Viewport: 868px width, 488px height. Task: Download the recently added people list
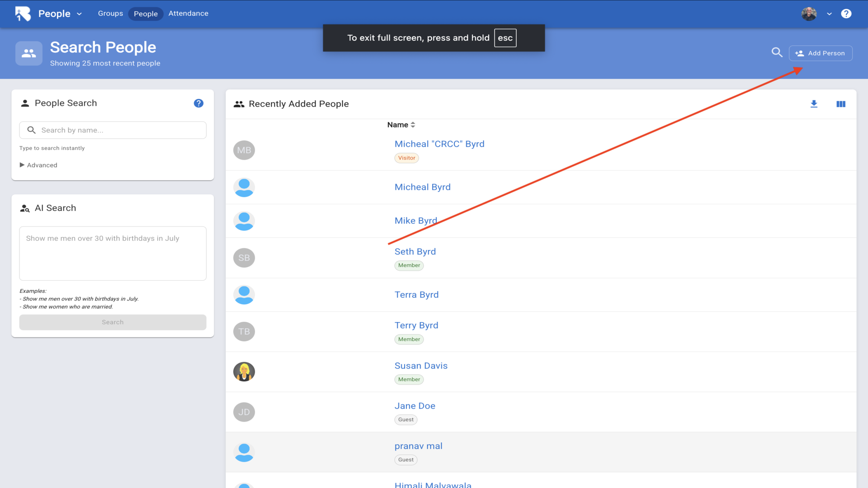pos(814,104)
